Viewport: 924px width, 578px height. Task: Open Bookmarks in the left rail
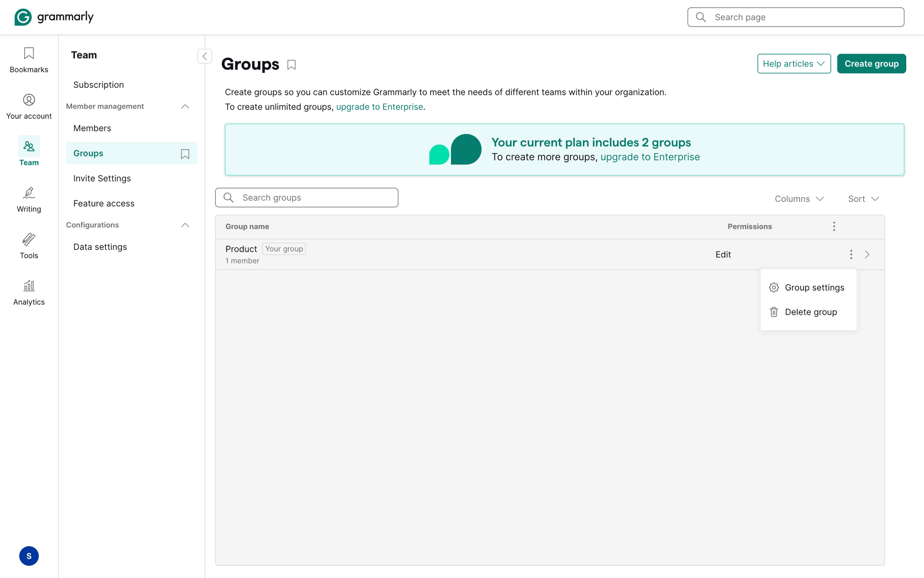click(29, 60)
